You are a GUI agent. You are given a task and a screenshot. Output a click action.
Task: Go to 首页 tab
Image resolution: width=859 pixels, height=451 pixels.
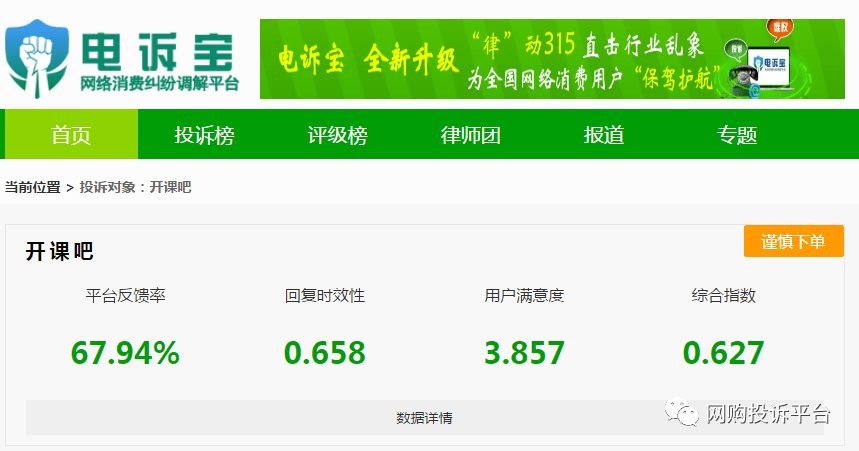71,134
